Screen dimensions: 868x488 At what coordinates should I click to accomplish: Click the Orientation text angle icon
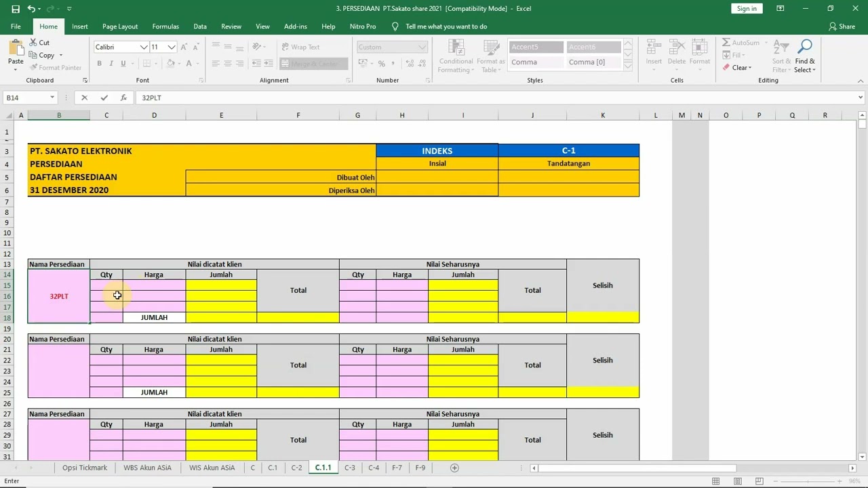(258, 47)
